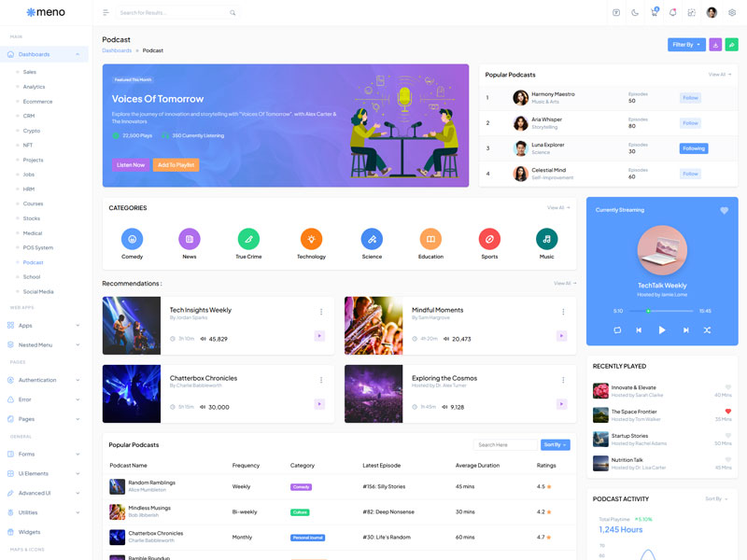
Task: Open the Filter By dropdown
Action: point(686,44)
